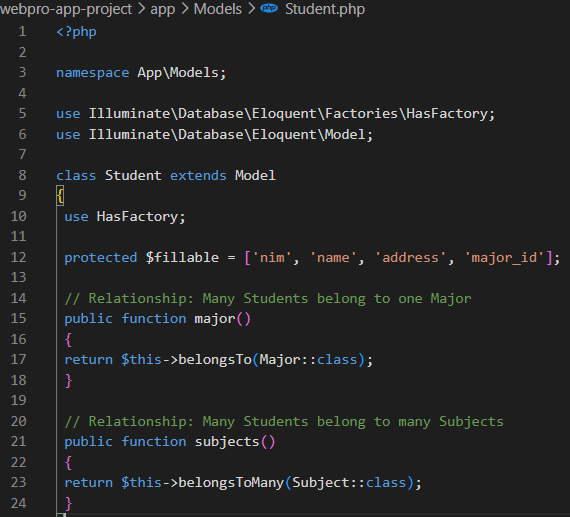
Task: Click the Student class name
Action: tap(133, 176)
